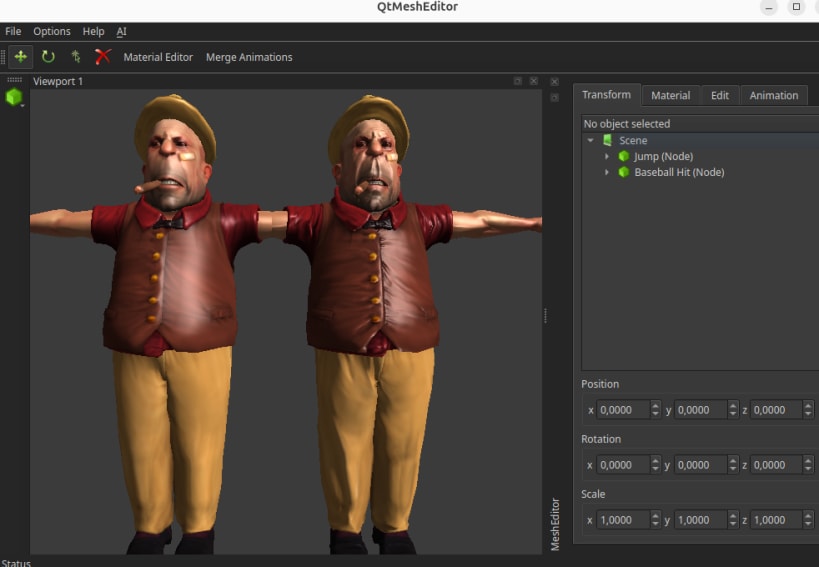The width and height of the screenshot is (819, 567).
Task: Click the Status label in the status bar
Action: pyautogui.click(x=16, y=563)
